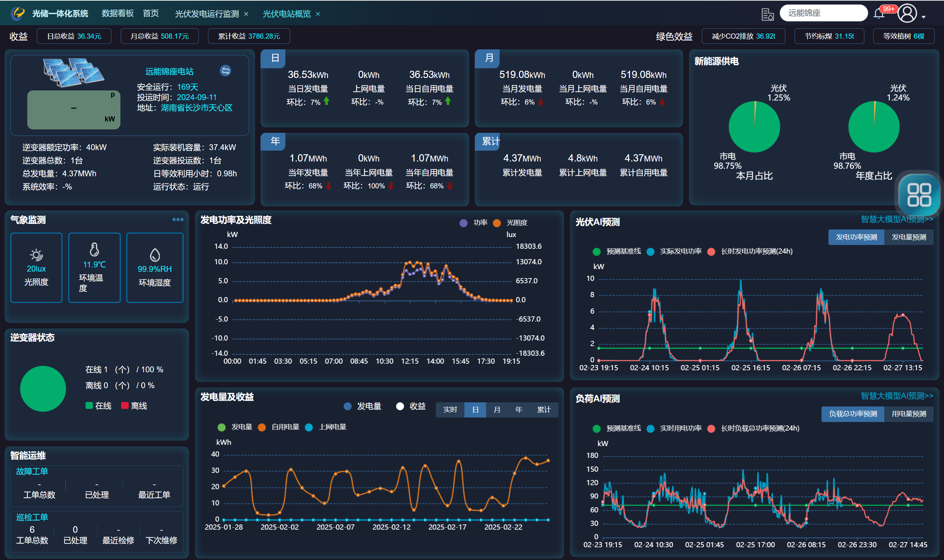This screenshot has width=944, height=560.
Task: Click the system logo icon top-left
Action: click(17, 13)
